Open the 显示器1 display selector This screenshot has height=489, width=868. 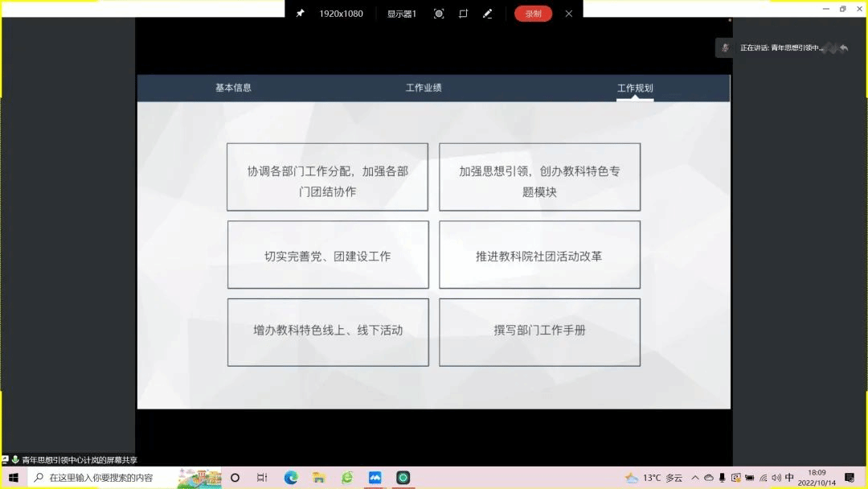pos(401,14)
